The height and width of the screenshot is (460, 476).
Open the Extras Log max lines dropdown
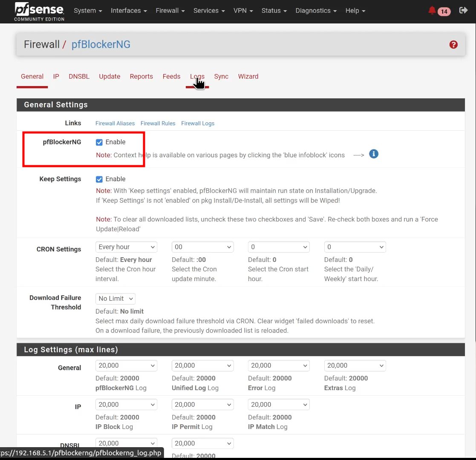[x=355, y=365]
